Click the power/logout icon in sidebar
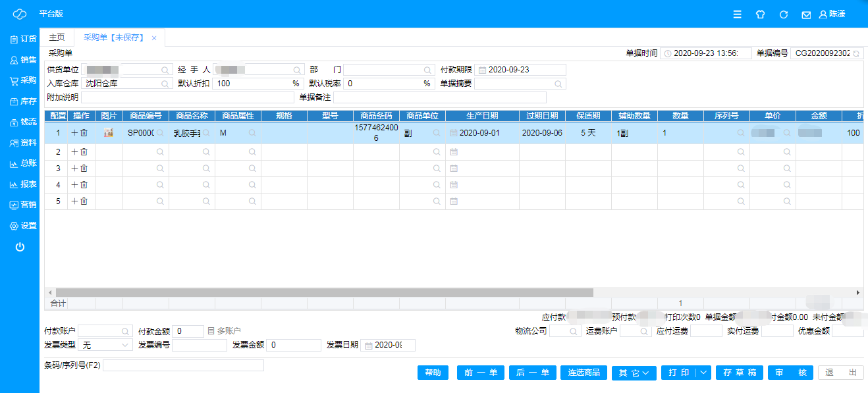 click(20, 247)
